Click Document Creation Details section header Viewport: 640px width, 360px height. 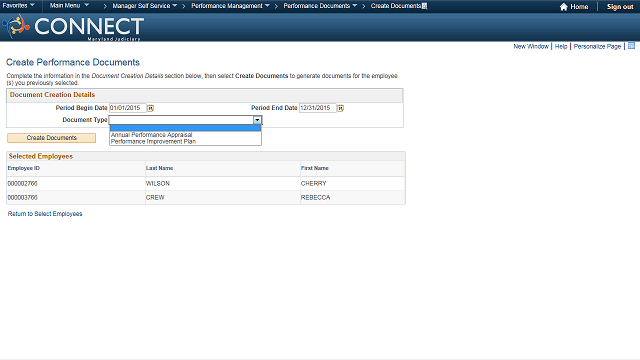click(x=52, y=95)
